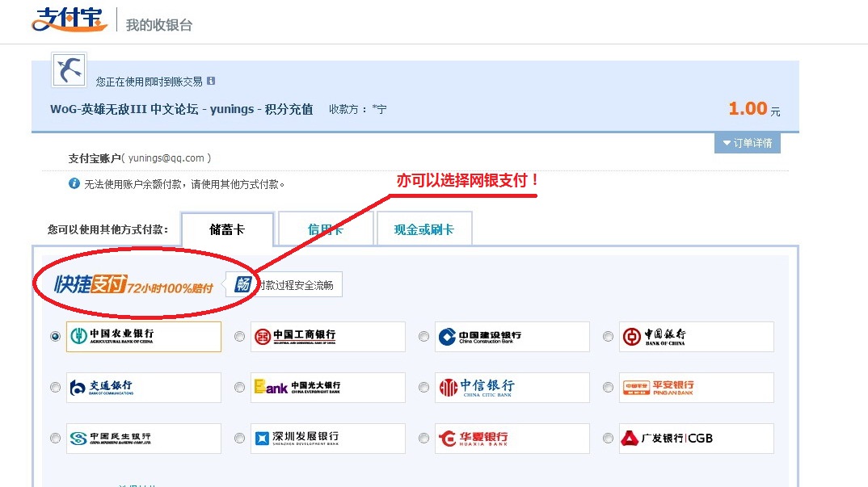This screenshot has width=868, height=487.
Task: Switch to the 储蓄卡 tab
Action: [x=227, y=229]
